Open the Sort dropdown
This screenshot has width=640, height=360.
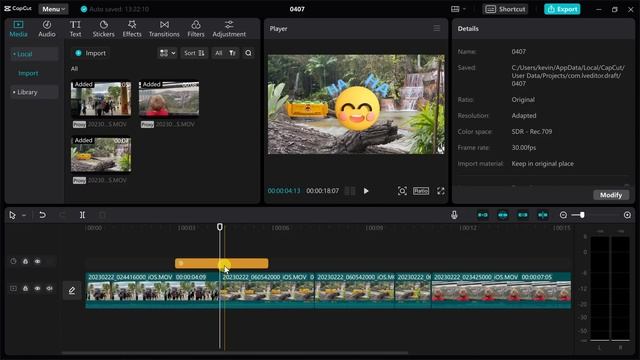[x=194, y=53]
